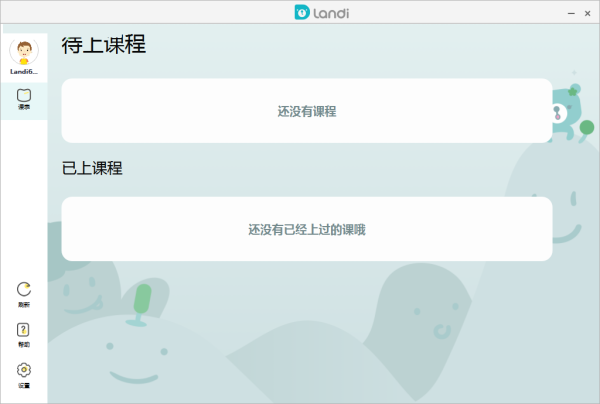This screenshot has width=600, height=404.
Task: Click the 课表 text label under schedule icon
Action: [23, 107]
